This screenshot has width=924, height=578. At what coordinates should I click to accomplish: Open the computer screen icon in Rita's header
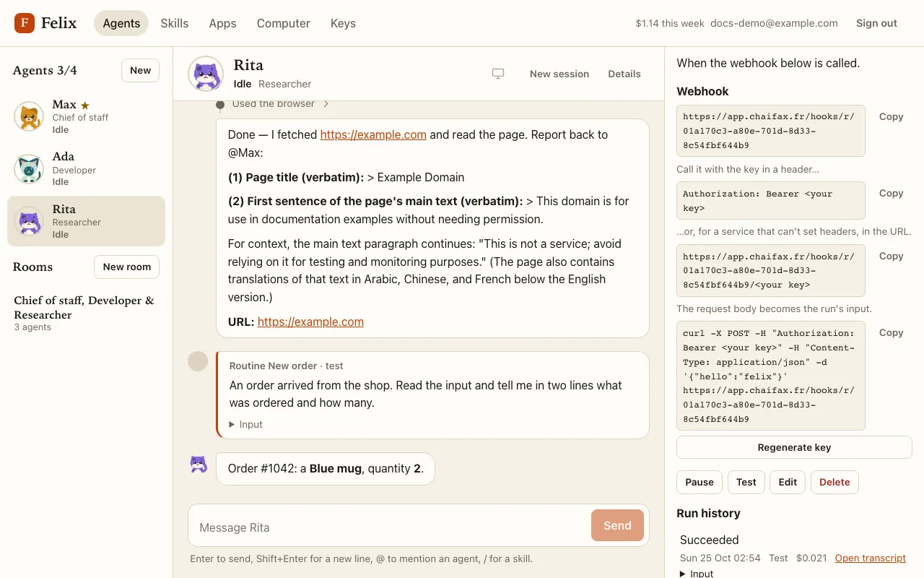coord(498,74)
